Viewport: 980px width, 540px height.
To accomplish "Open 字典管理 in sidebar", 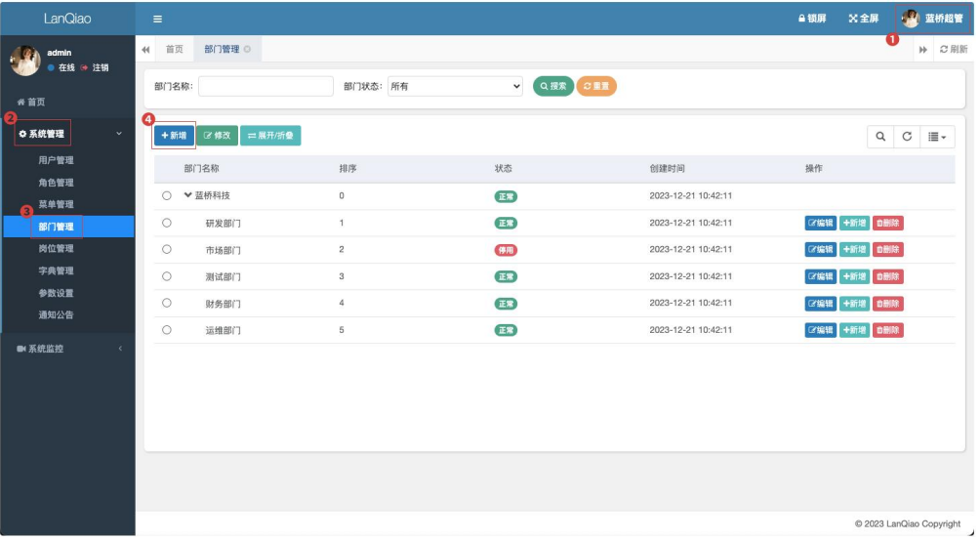I will 57,270.
